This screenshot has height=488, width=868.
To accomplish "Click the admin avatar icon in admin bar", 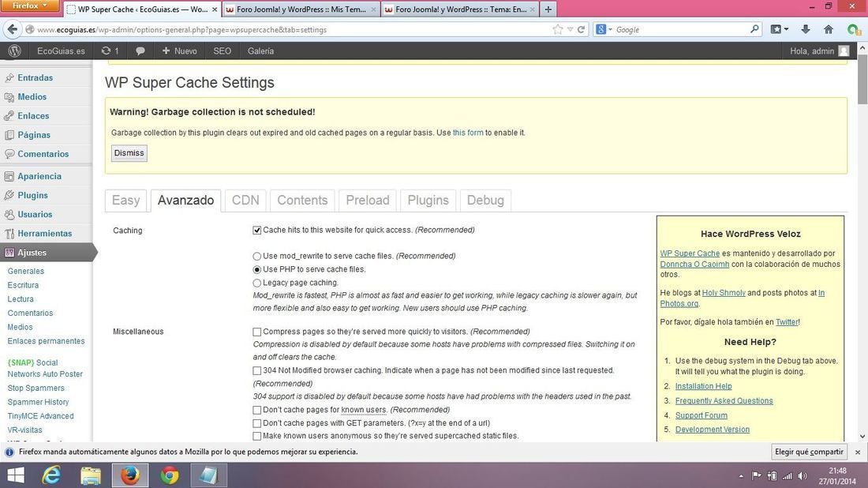I will tap(844, 51).
